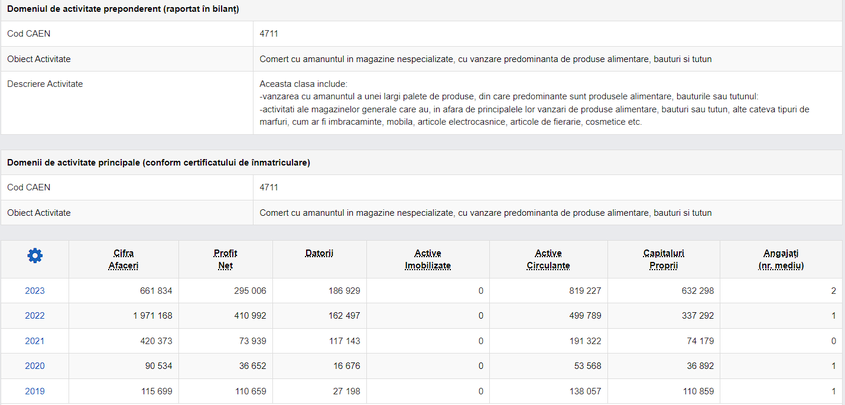Click the 2020 year link
Screen dimensions: 845x405
[x=35, y=366]
